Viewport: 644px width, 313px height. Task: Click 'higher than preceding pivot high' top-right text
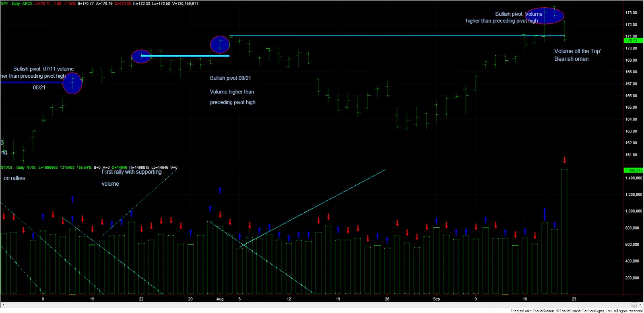502,21
